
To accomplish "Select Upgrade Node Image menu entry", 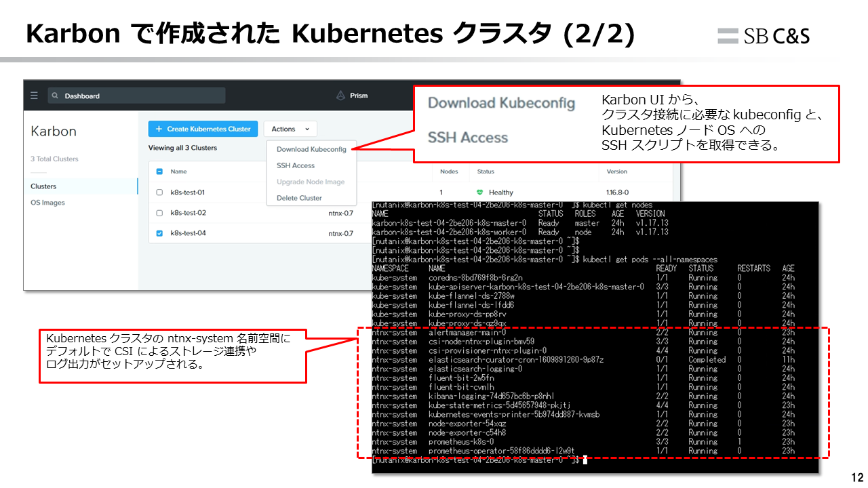I will [311, 182].
